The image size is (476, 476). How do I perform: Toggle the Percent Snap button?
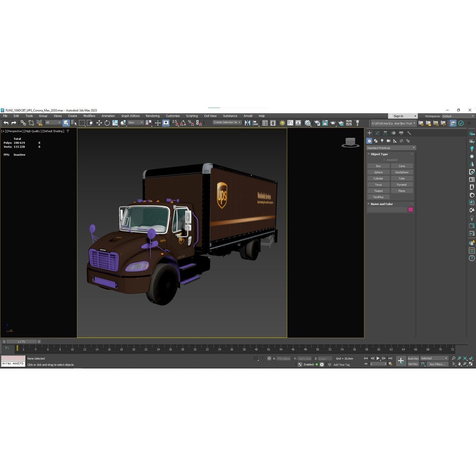click(x=191, y=123)
